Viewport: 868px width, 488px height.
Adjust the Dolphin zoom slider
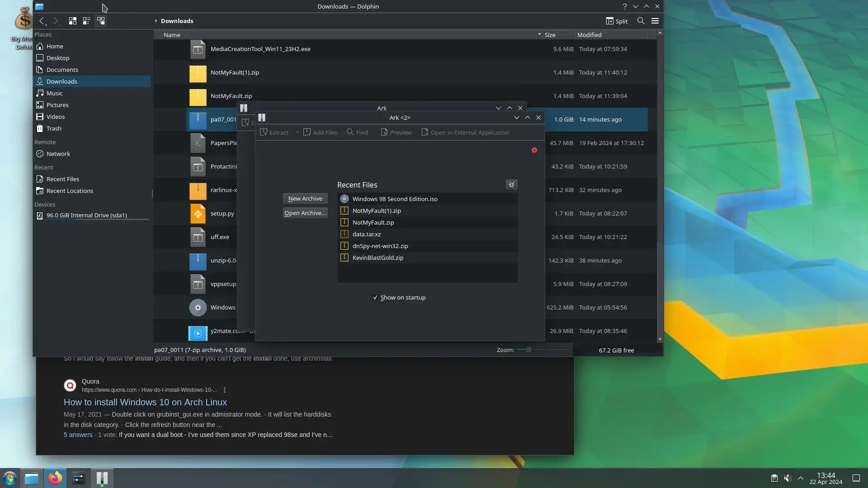pos(528,350)
